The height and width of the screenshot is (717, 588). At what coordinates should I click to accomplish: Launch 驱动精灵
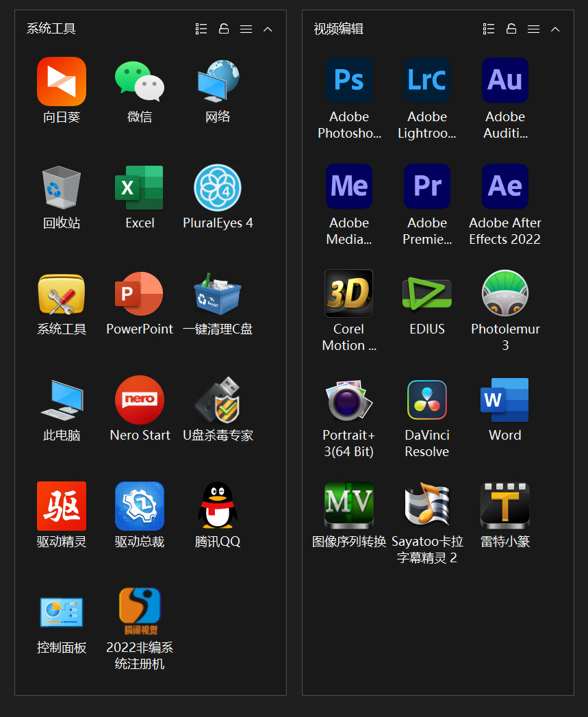point(62,506)
